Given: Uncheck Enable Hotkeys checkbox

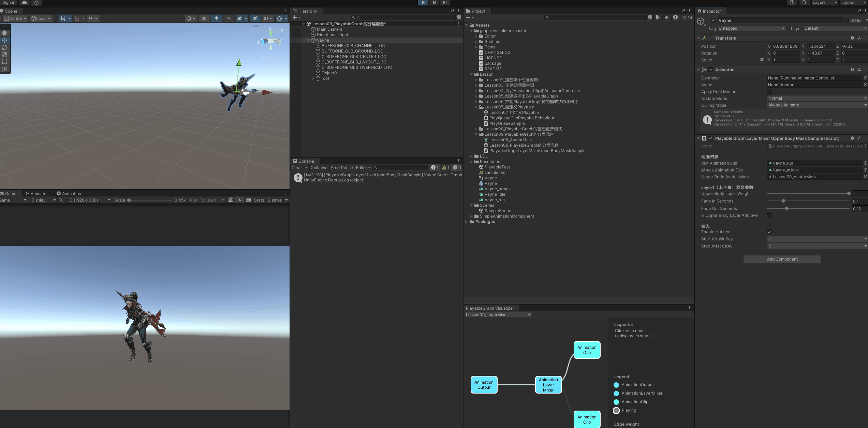Looking at the screenshot, I should click(769, 232).
